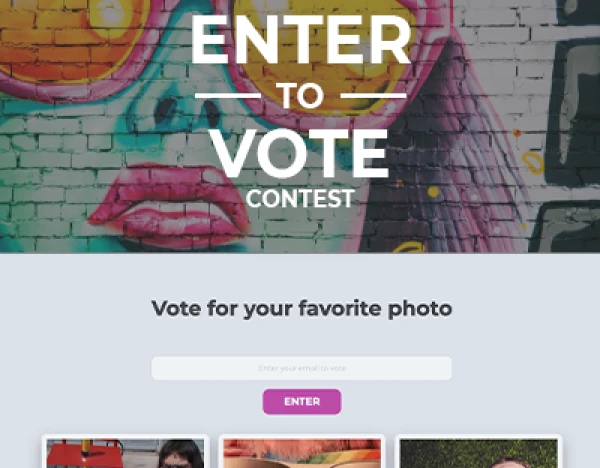This screenshot has width=600, height=468.
Task: Click the purple ENTER button
Action: point(302,401)
